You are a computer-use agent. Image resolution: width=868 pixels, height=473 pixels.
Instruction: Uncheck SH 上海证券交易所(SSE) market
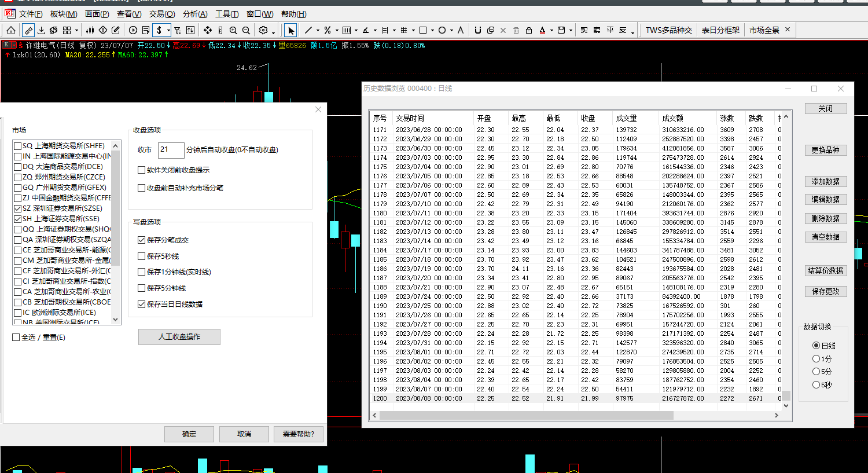coord(18,219)
